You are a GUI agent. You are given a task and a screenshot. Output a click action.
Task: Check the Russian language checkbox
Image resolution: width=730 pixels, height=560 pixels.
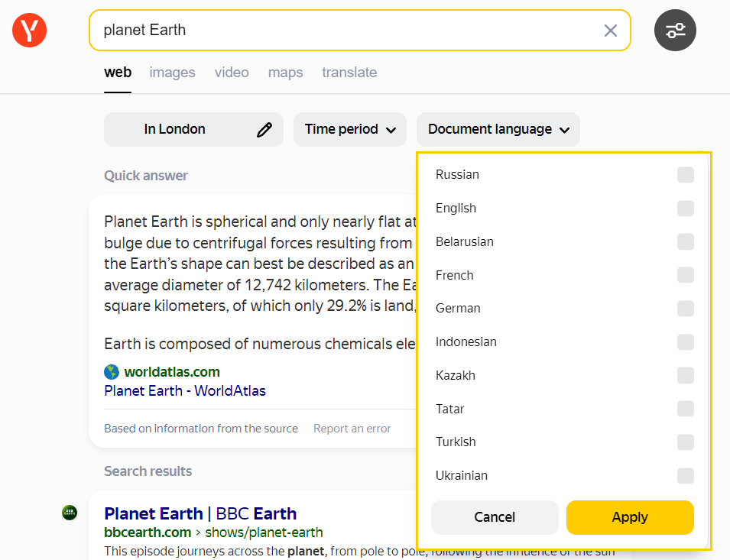coord(685,175)
